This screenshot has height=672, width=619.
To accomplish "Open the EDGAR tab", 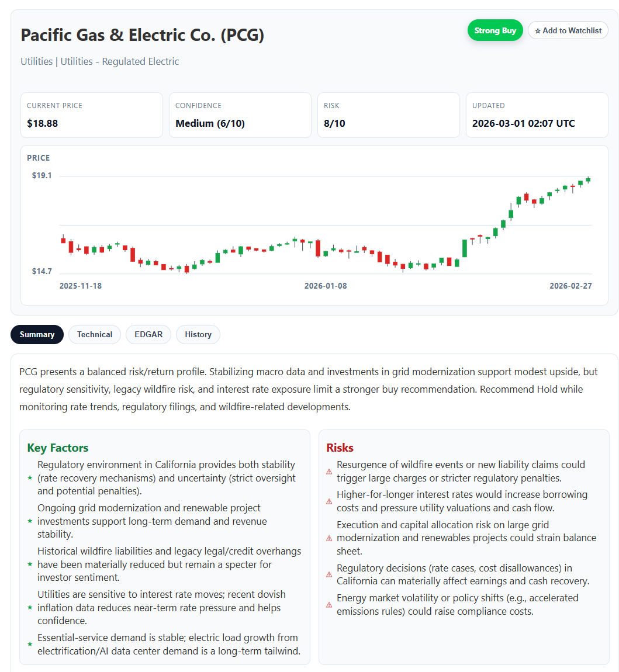I will (148, 334).
